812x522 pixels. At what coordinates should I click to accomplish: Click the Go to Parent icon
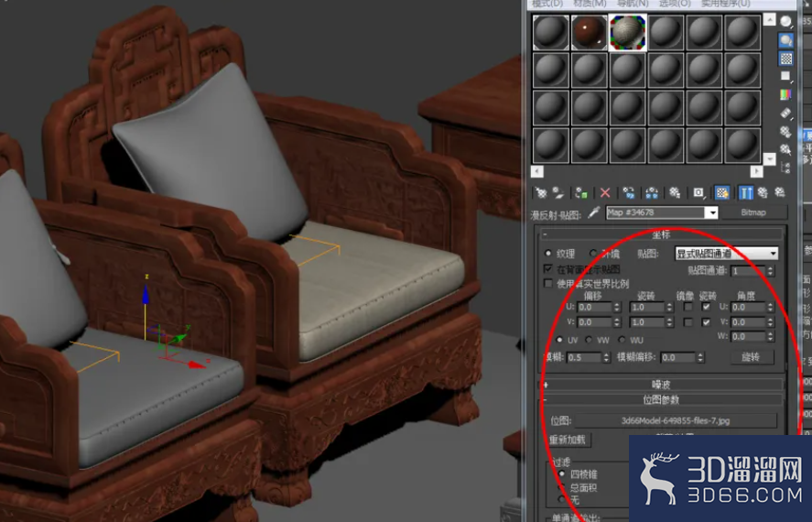click(x=763, y=193)
